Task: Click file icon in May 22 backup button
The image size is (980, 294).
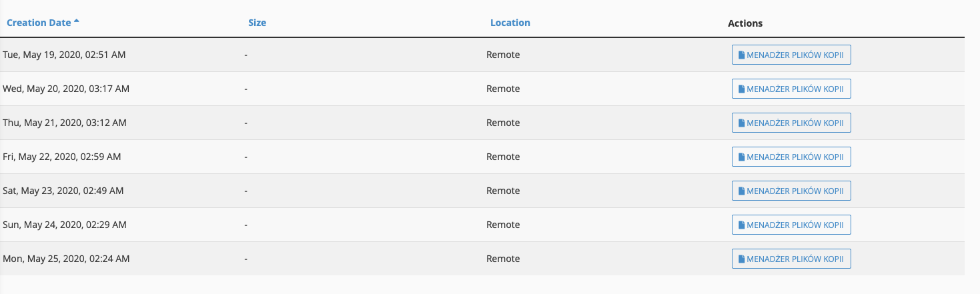Action: pos(741,157)
